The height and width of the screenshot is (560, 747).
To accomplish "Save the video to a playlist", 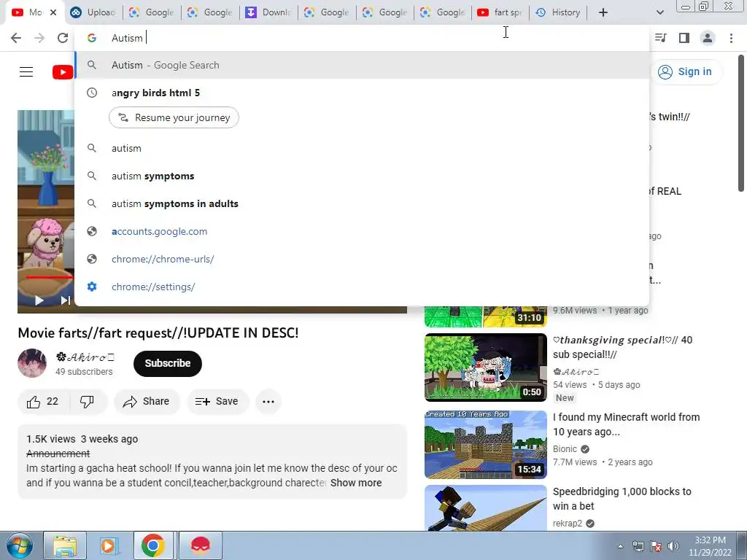I will coord(217,402).
